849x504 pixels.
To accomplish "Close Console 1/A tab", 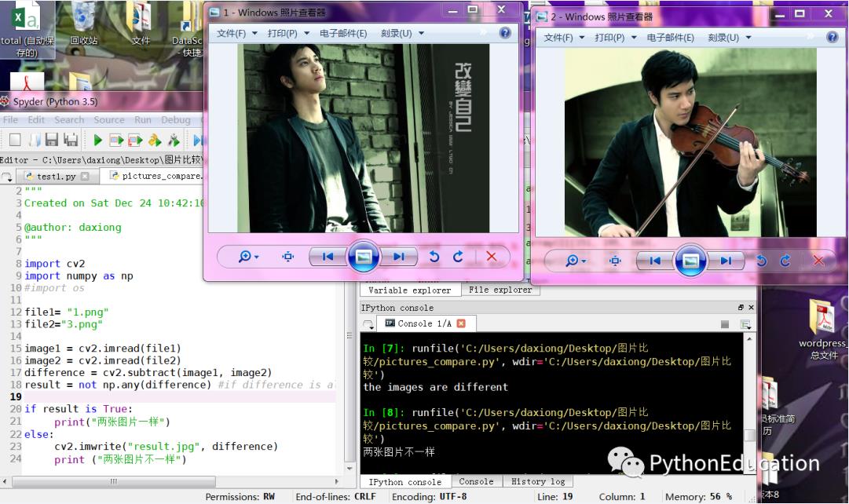I will click(461, 323).
